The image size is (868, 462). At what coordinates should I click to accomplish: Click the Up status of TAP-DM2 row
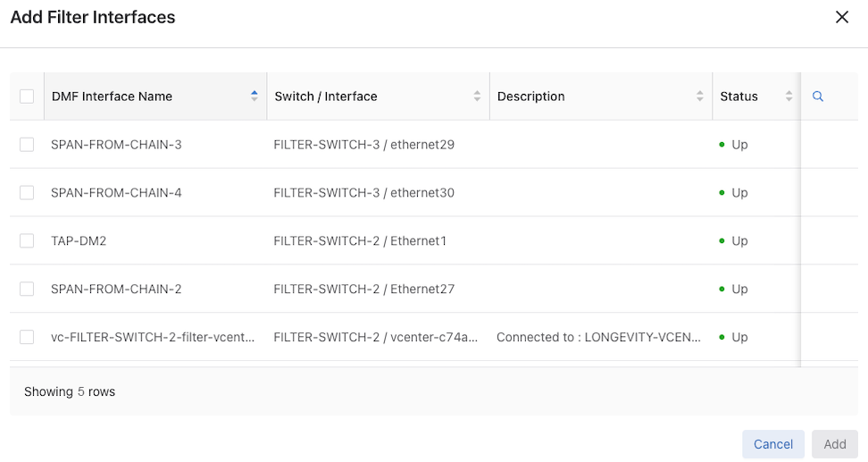[739, 241]
